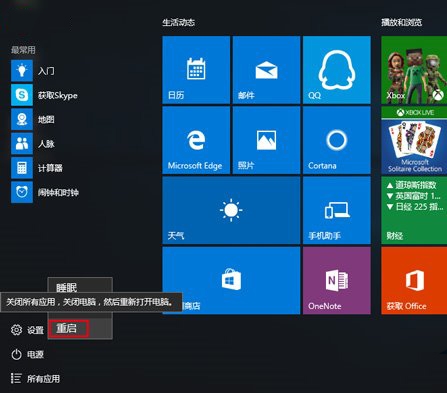Click the 最常用 section heading
447x393 pixels.
coord(23,50)
